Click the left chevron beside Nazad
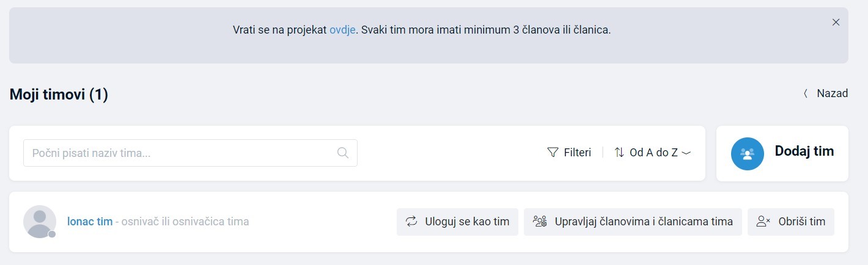Viewport: 868px width, 265px height. tap(806, 93)
